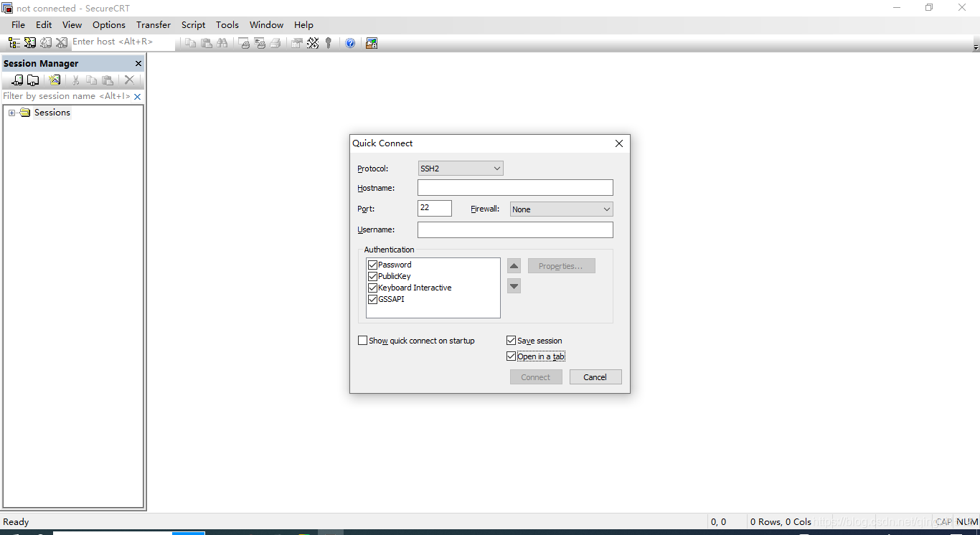Screen dimensions: 980x535
Task: Click the toolbar Paste icon
Action: 206,43
